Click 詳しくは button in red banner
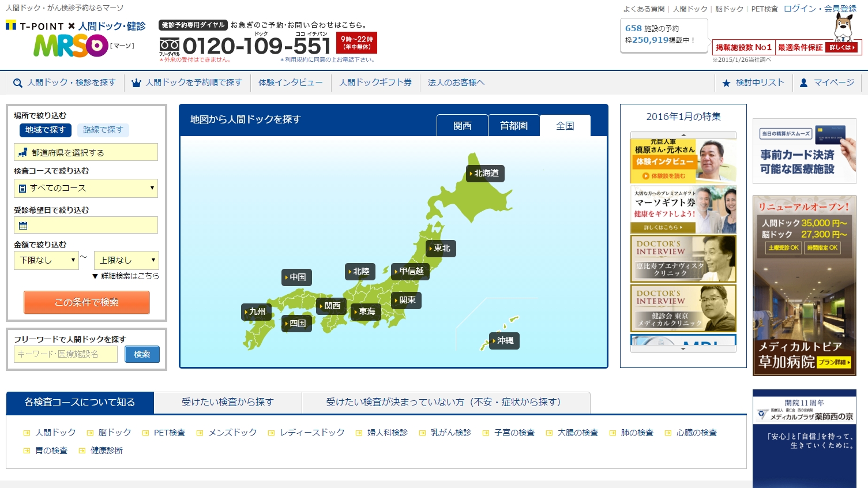The height and width of the screenshot is (488, 868). pyautogui.click(x=842, y=47)
